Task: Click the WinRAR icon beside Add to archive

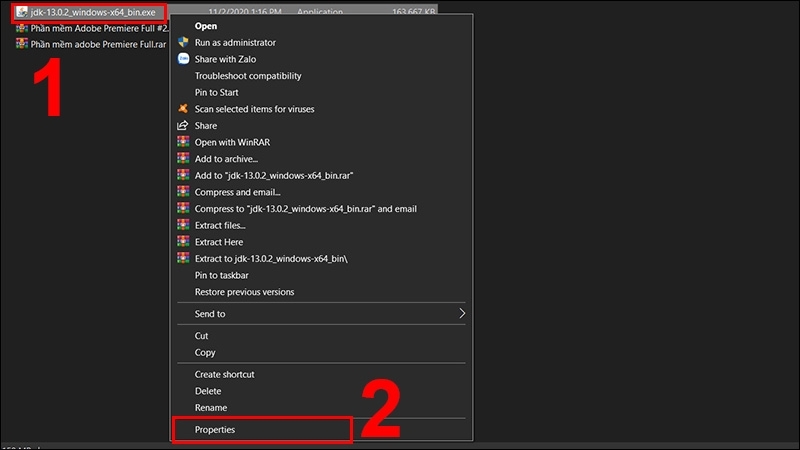Action: (x=182, y=159)
